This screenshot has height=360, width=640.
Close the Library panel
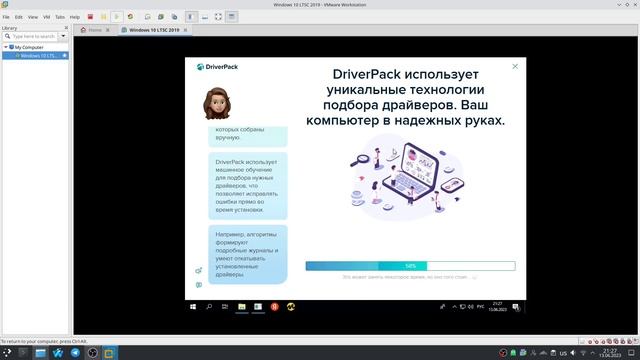(x=67, y=28)
